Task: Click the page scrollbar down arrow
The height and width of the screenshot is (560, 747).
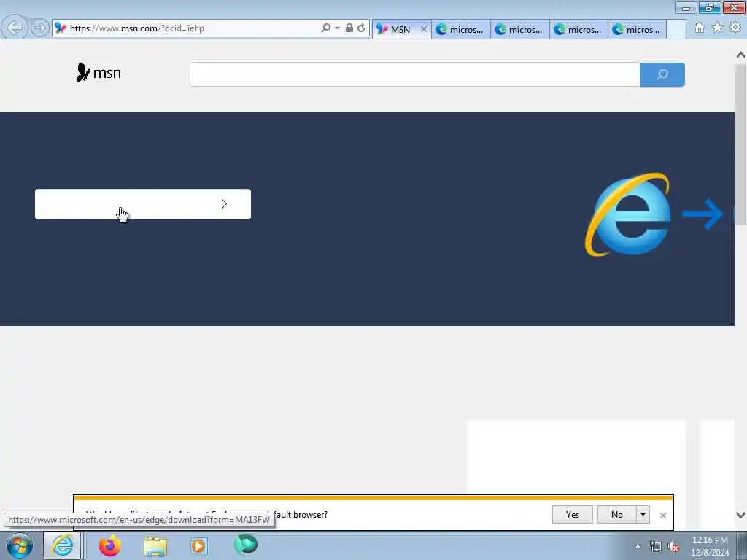Action: coord(740,515)
